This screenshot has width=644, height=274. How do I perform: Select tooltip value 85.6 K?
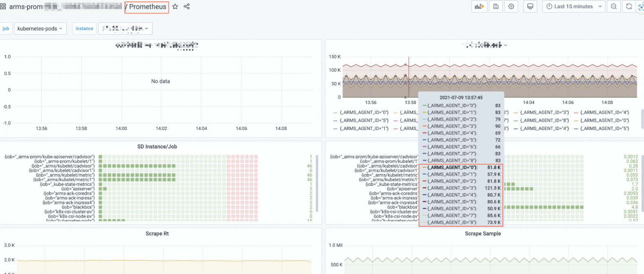pyautogui.click(x=494, y=216)
